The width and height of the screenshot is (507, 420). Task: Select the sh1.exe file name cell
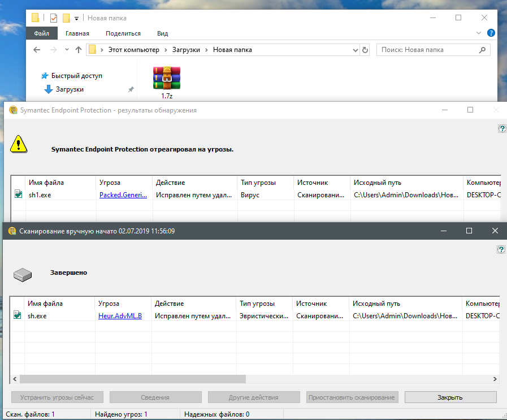click(x=40, y=195)
